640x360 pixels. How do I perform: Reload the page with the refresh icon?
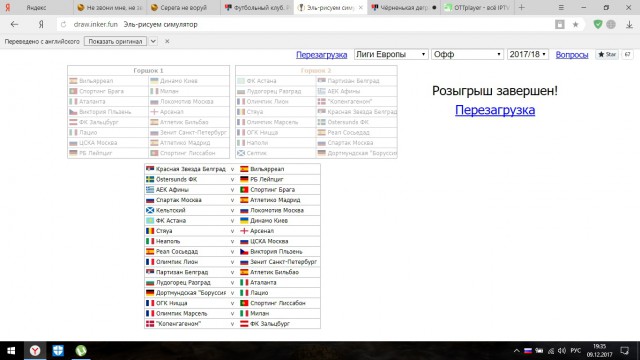[x=63, y=24]
